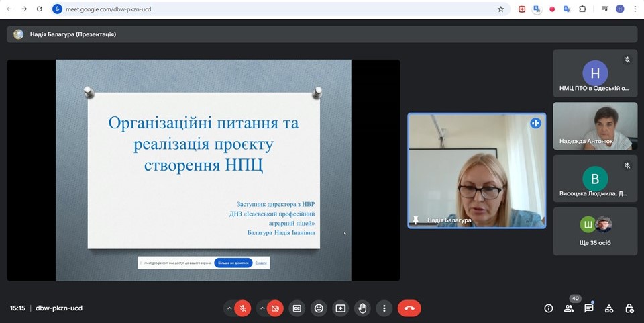
Task: Show the participants list with 40 badge
Action: coord(569,308)
